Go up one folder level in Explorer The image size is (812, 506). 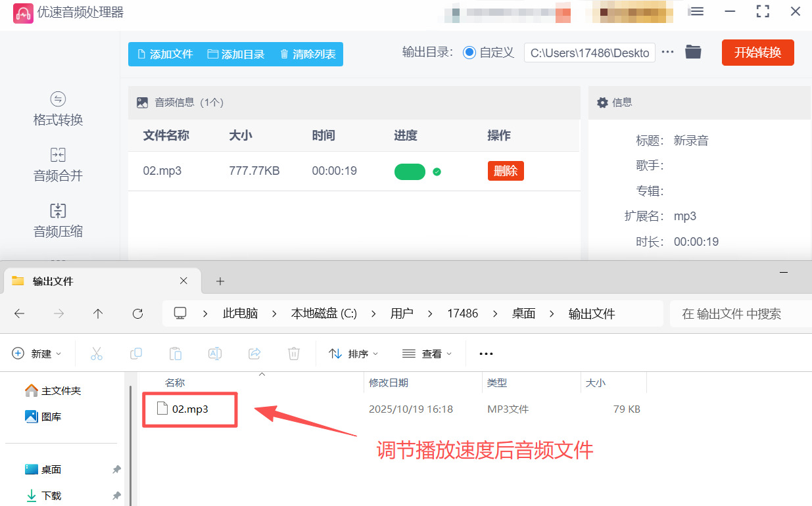(98, 313)
